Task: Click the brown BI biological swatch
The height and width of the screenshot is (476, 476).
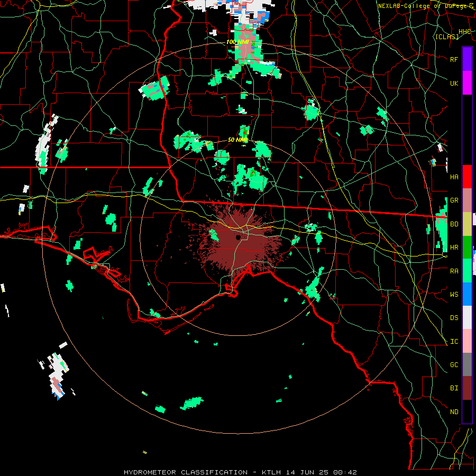Action: [x=467, y=388]
